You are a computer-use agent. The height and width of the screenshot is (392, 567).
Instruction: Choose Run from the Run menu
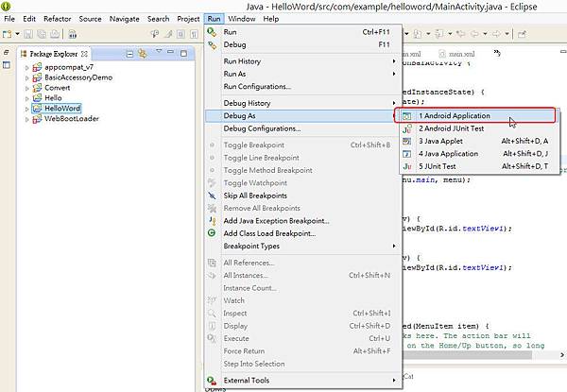click(x=303, y=32)
